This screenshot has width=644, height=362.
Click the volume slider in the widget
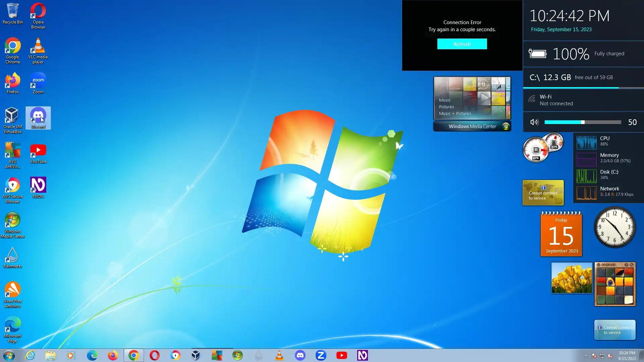[x=583, y=122]
